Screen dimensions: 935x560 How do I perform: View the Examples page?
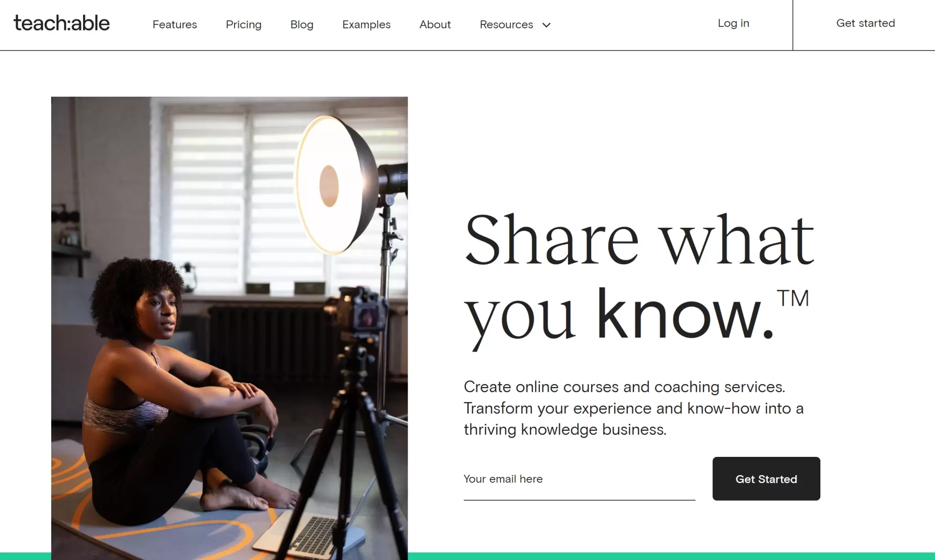[367, 25]
